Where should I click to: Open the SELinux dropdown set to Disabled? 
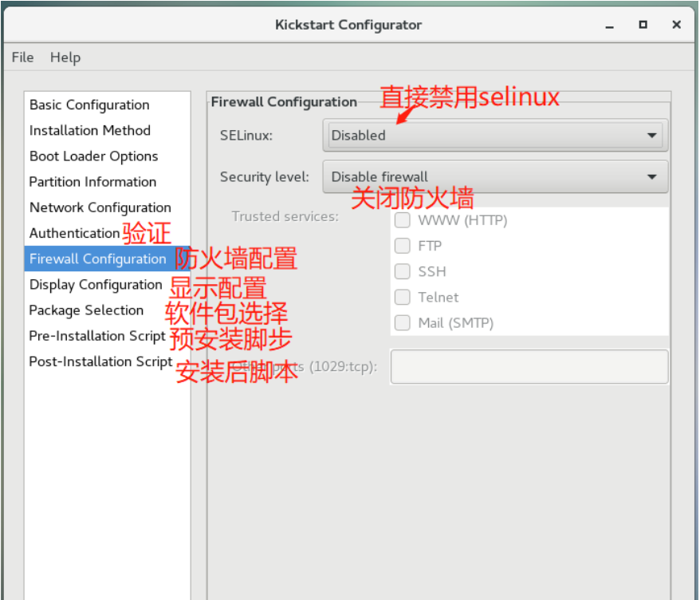coord(495,135)
